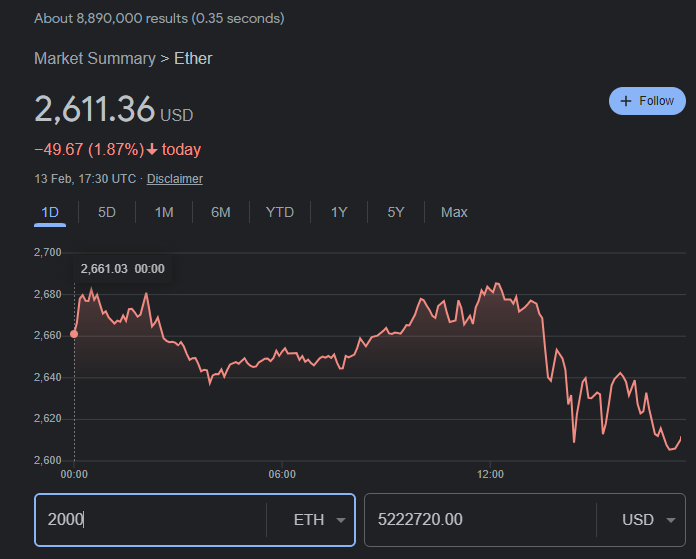Screen dimensions: 696x559
Task: Click the Market Summary breadcrumb link
Action: click(x=94, y=58)
